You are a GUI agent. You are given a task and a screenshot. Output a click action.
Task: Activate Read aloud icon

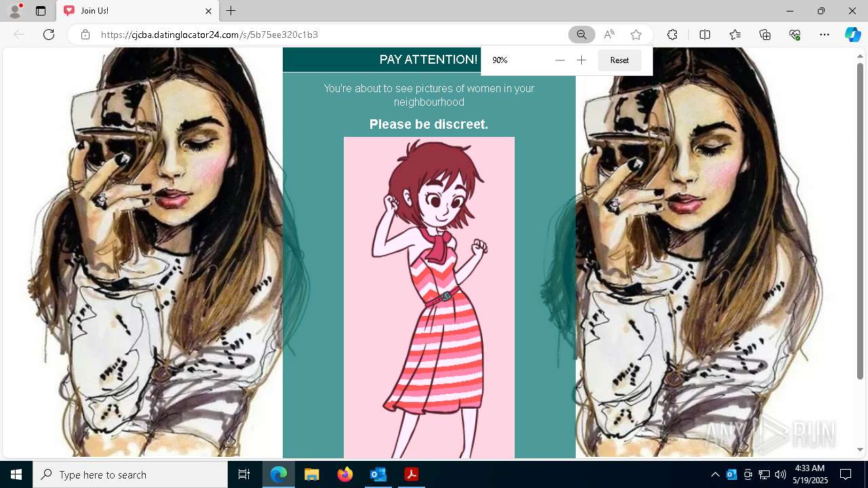coord(609,35)
